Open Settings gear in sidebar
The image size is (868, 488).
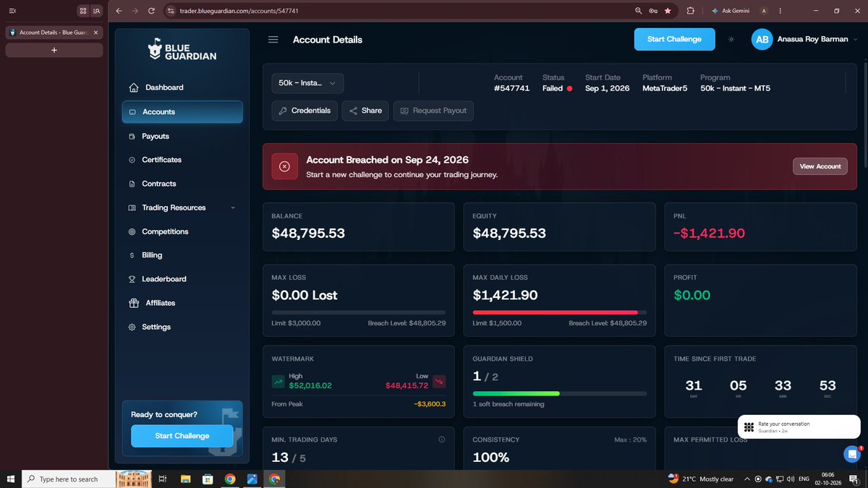click(132, 327)
